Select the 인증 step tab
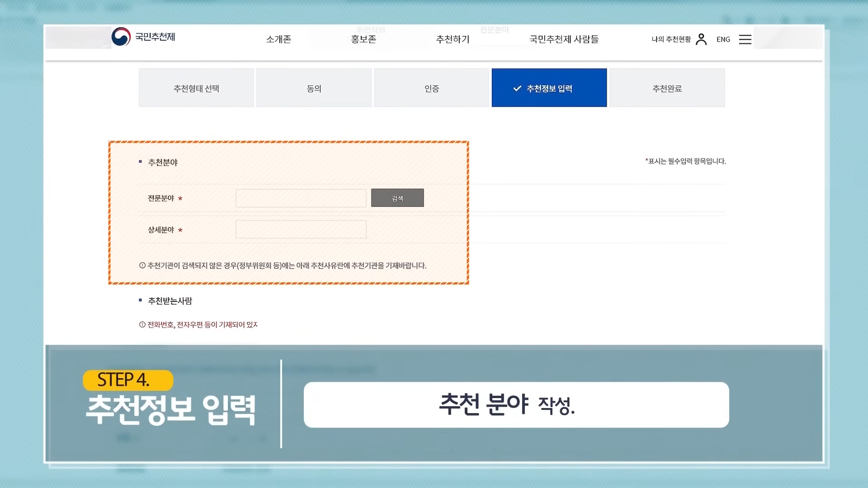The image size is (868, 488). 431,88
